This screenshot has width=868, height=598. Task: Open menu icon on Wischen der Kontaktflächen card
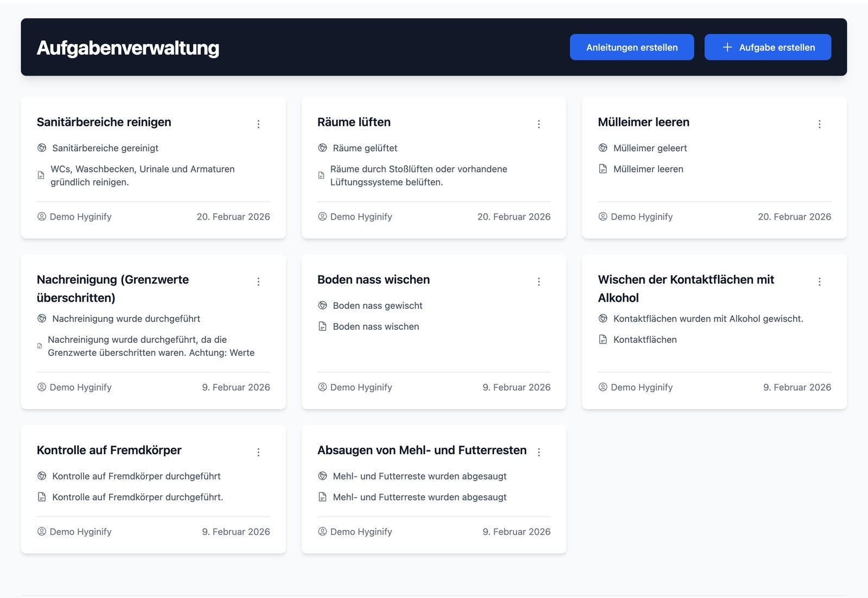coord(819,282)
